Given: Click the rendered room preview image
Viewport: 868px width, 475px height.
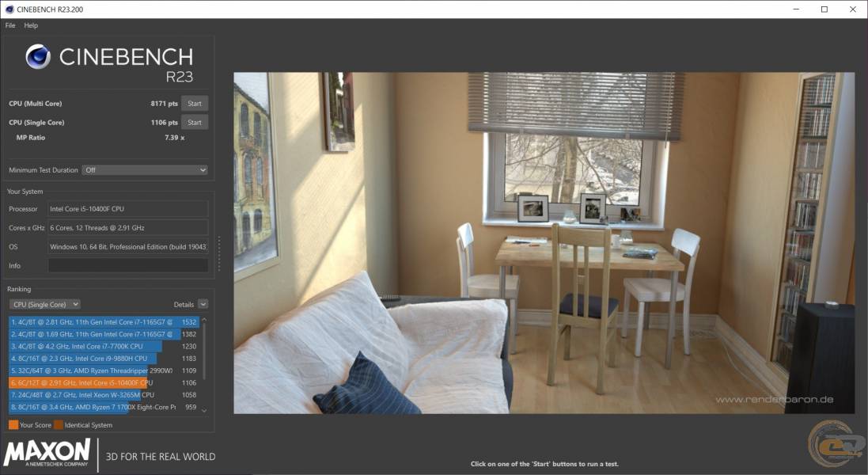Looking at the screenshot, I should pos(544,243).
